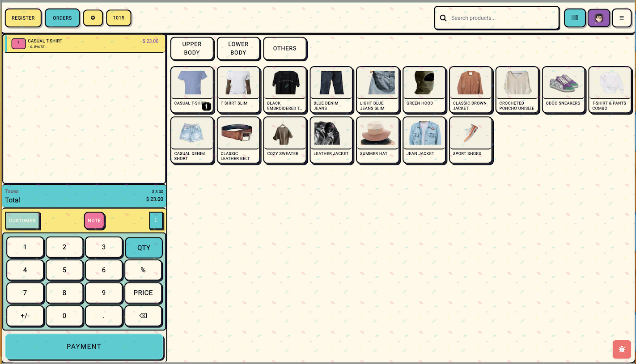The width and height of the screenshot is (636, 364).
Task: Select the Upper Body category
Action: 192,48
